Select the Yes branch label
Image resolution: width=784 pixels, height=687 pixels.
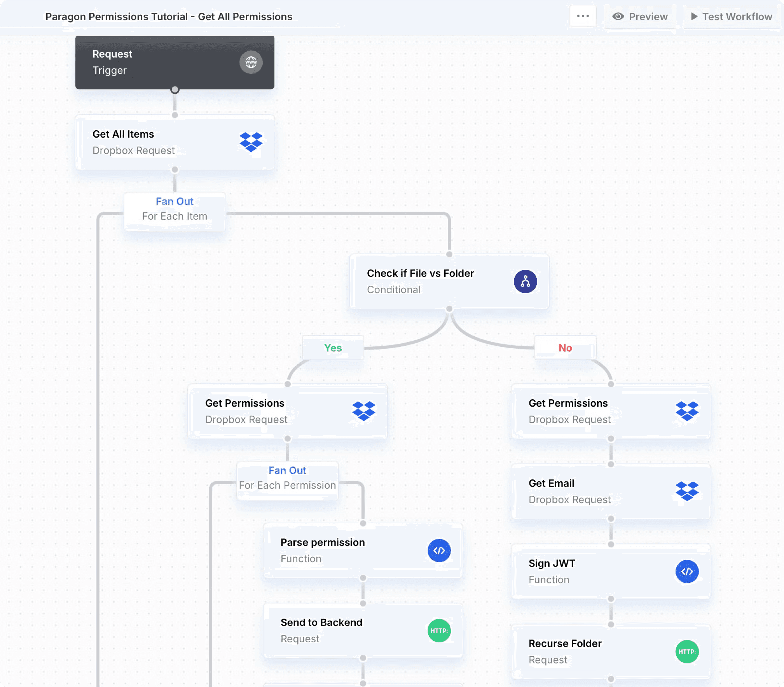tap(333, 348)
